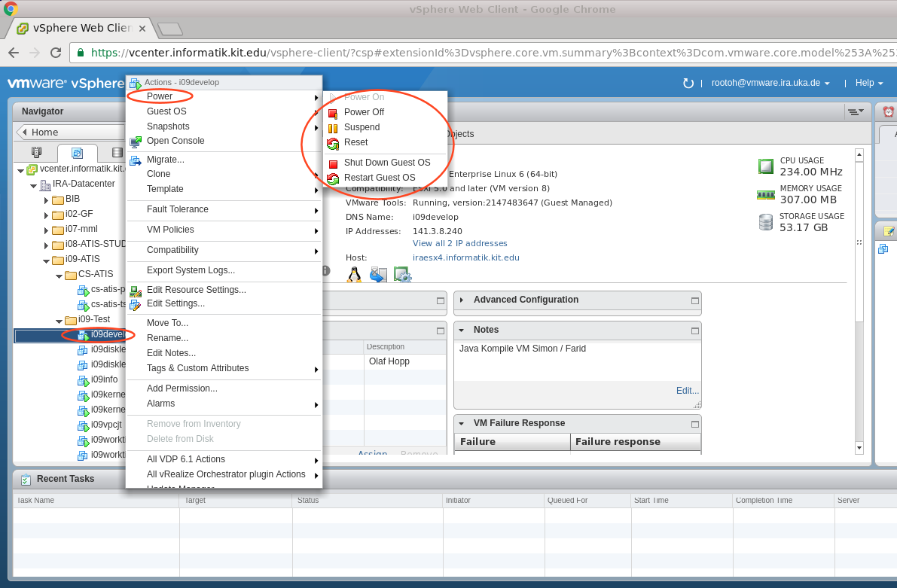Click the Edit Resource Settings icon

(136, 291)
